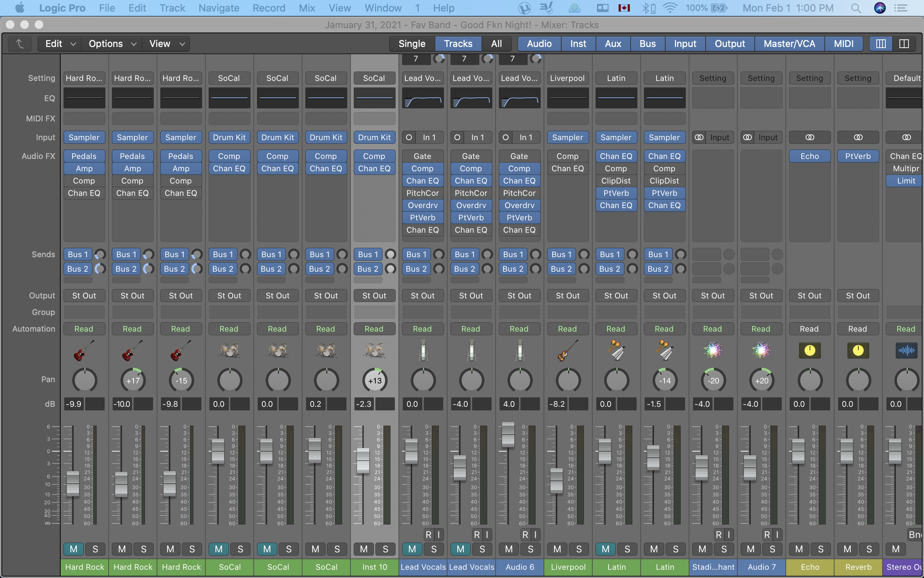Click the Latin percussion icon with -14 pan
The width and height of the screenshot is (924, 578).
click(x=665, y=350)
